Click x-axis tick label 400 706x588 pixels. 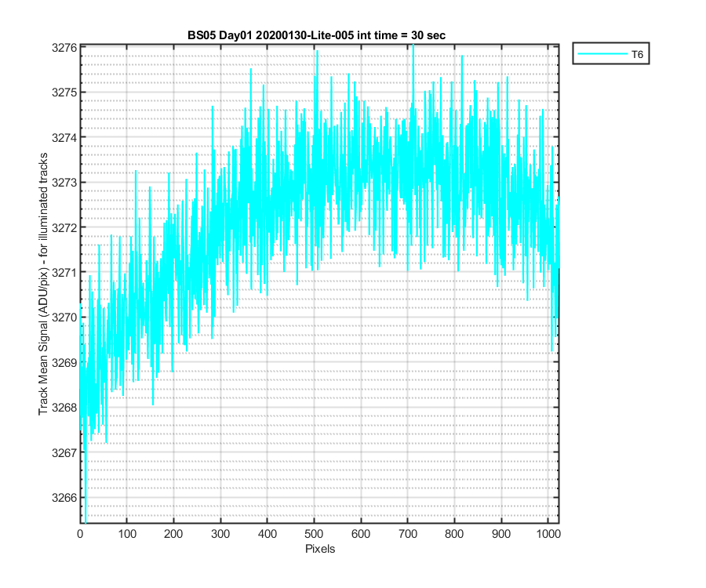click(x=267, y=534)
